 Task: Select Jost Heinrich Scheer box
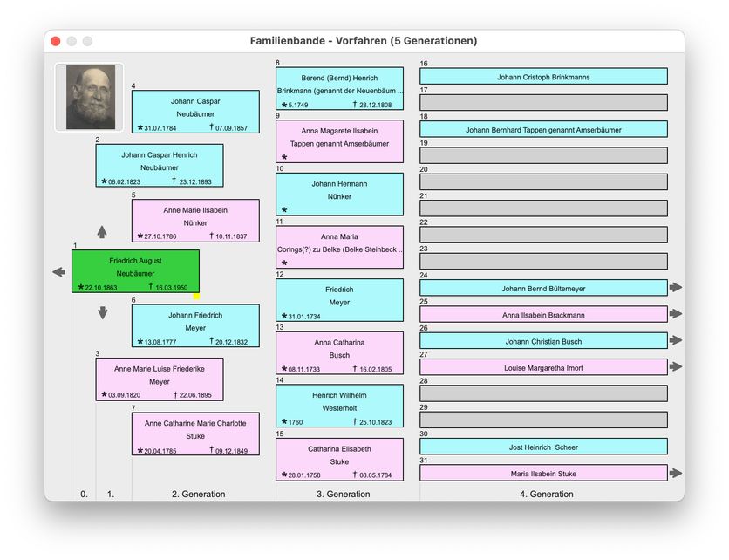coord(543,447)
